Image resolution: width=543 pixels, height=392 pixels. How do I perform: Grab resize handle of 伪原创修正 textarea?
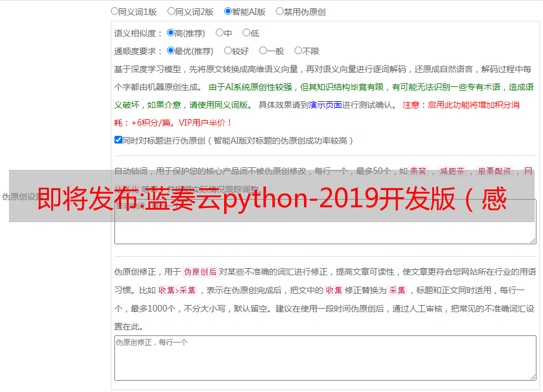coord(533,377)
